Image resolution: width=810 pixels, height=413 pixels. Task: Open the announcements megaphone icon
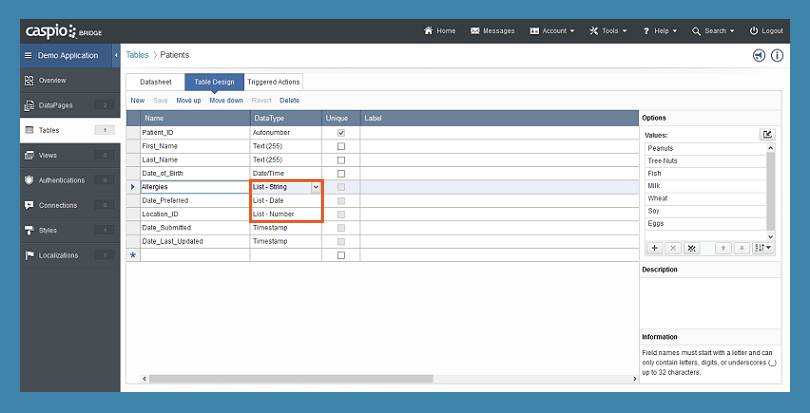758,55
